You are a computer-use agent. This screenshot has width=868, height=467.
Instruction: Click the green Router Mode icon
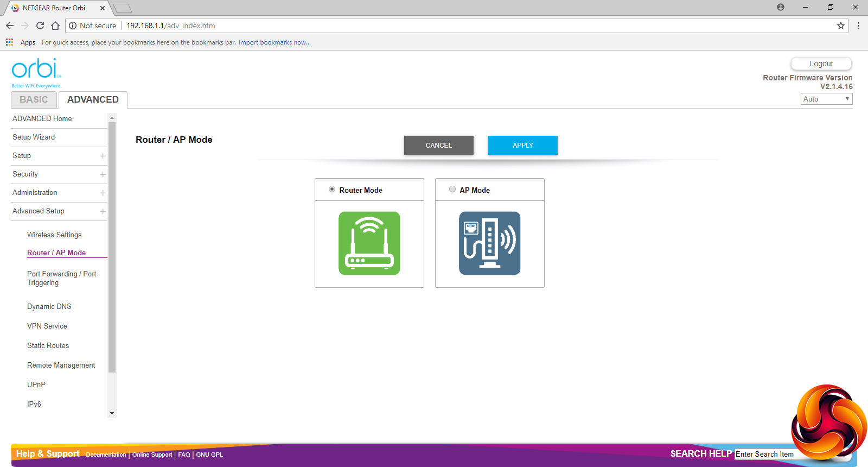click(369, 243)
